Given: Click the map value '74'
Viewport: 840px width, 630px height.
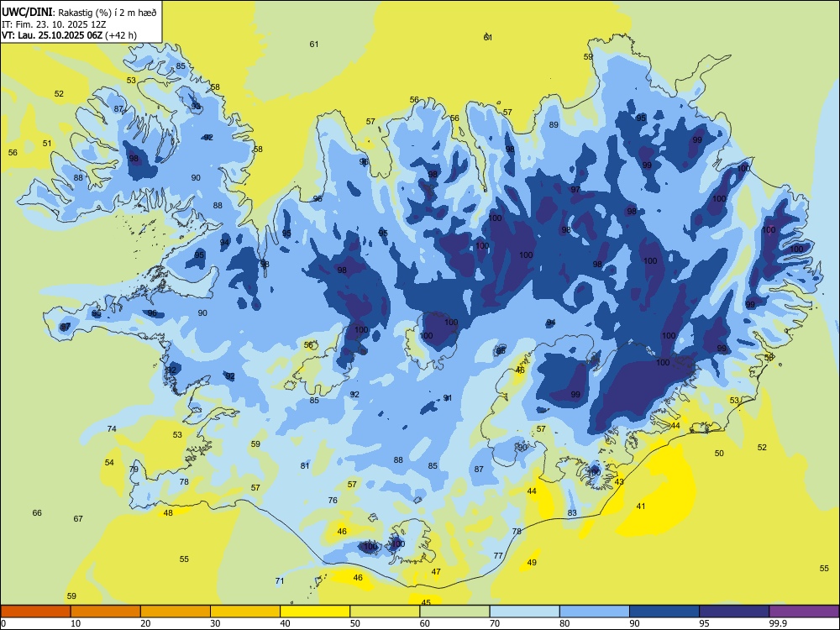Looking at the screenshot, I should coord(112,429).
